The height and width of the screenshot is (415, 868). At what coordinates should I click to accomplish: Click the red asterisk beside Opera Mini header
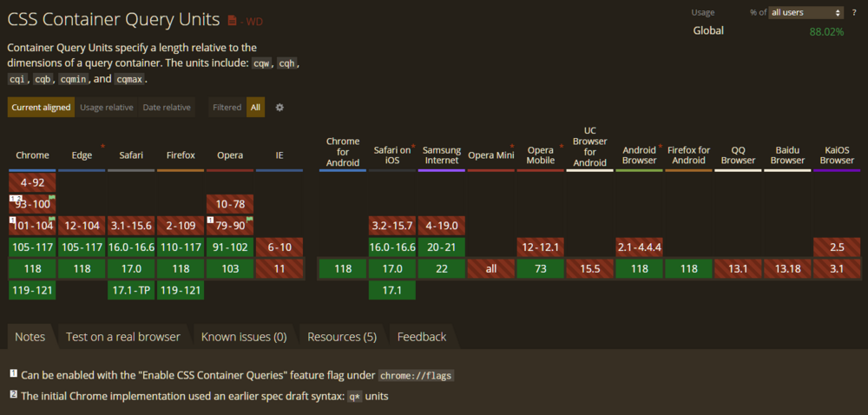point(511,146)
